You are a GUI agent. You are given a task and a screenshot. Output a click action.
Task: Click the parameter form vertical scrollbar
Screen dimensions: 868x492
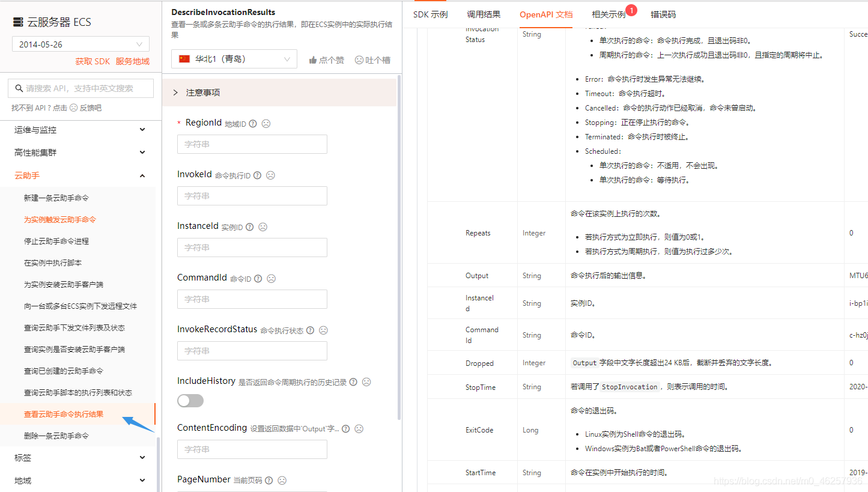coord(399,246)
